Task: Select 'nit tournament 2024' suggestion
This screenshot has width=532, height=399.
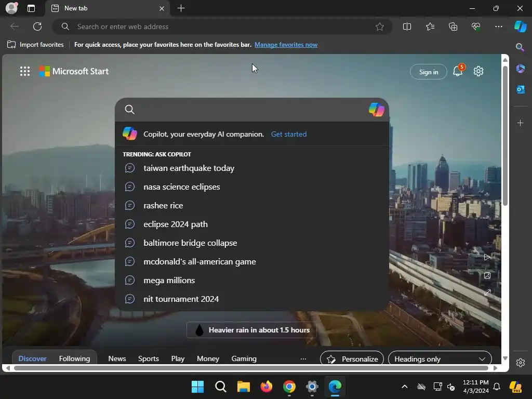Action: click(252, 299)
